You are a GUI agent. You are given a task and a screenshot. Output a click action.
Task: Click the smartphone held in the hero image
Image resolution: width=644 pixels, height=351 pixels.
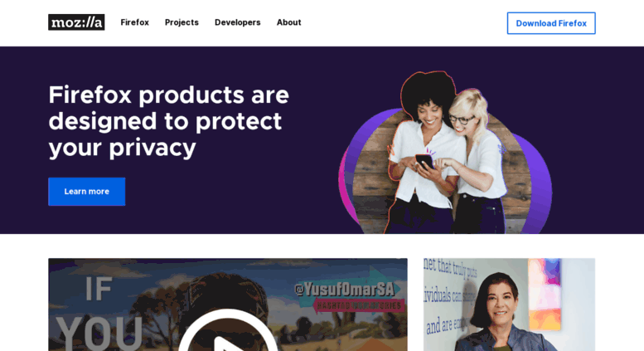point(424,161)
